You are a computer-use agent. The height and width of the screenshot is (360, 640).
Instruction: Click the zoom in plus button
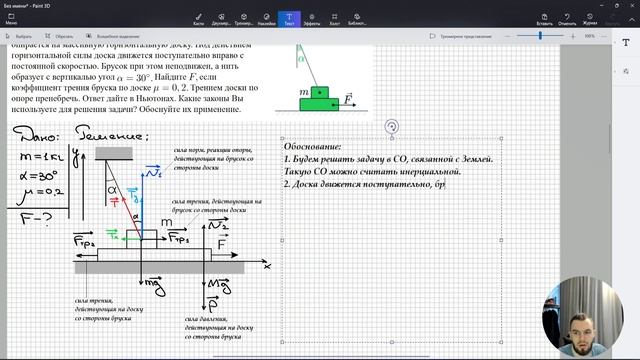coord(573,36)
